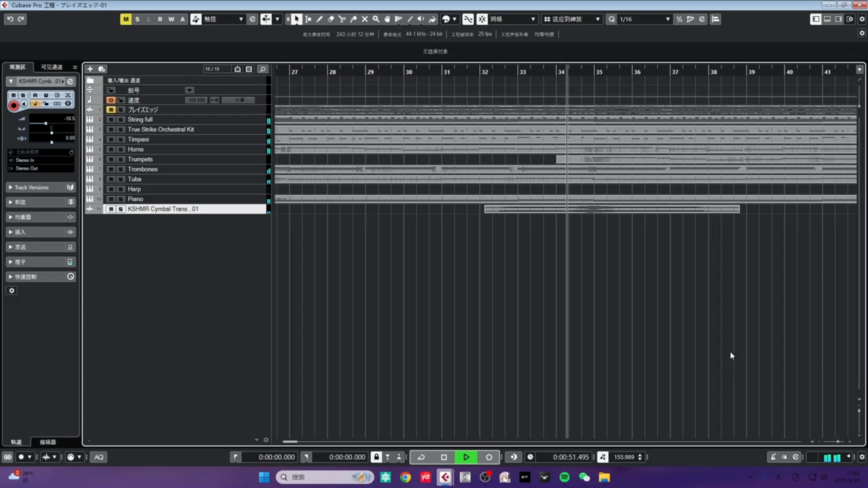Click the transport Record button
This screenshot has width=868, height=488.
(489, 457)
